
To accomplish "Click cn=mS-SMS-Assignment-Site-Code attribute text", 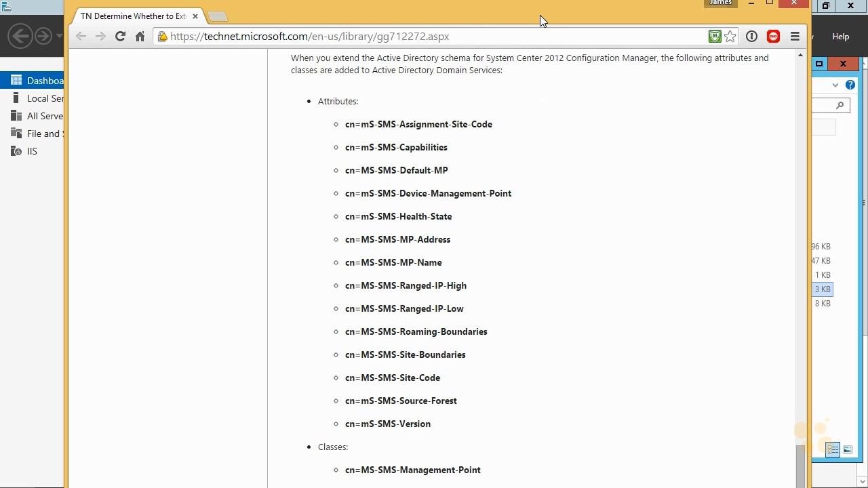I will coord(418,124).
